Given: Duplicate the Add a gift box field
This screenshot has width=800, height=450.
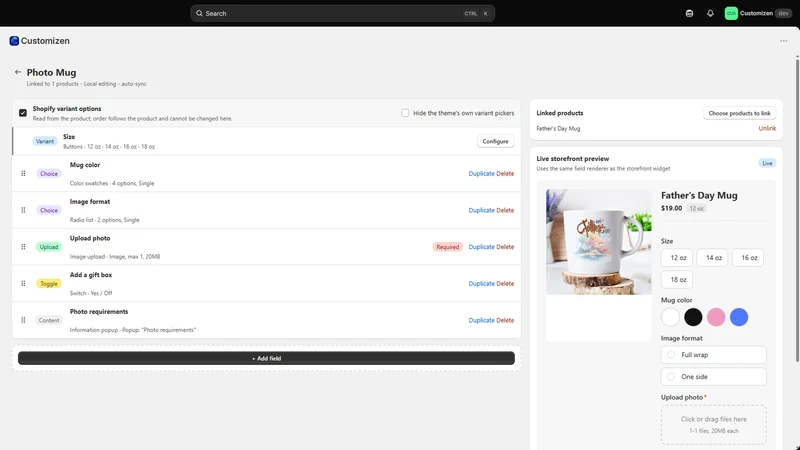Looking at the screenshot, I should (481, 284).
